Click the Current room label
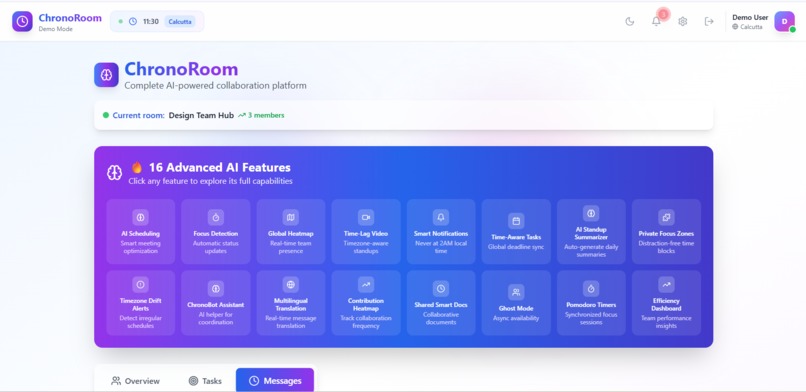 (138, 116)
